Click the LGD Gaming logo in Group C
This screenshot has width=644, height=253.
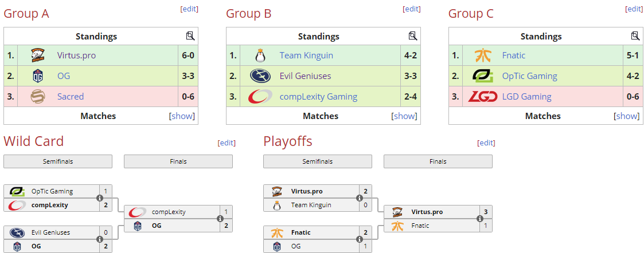pyautogui.click(x=483, y=97)
